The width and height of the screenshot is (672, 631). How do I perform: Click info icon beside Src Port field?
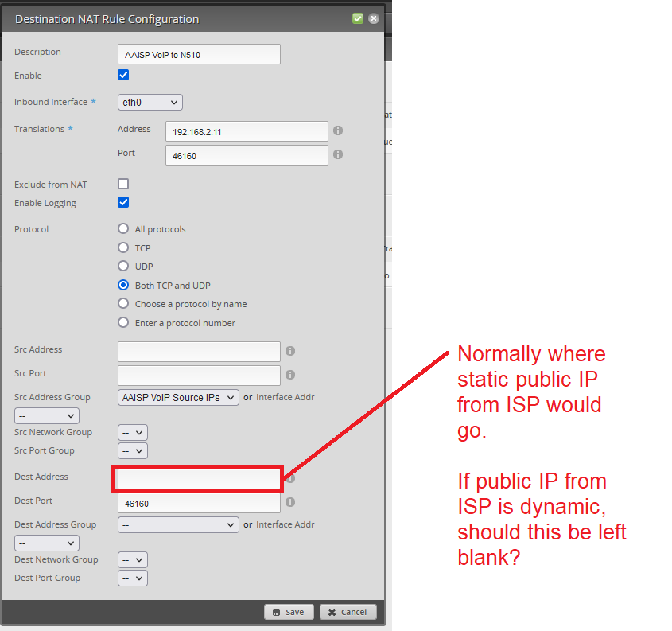(290, 374)
